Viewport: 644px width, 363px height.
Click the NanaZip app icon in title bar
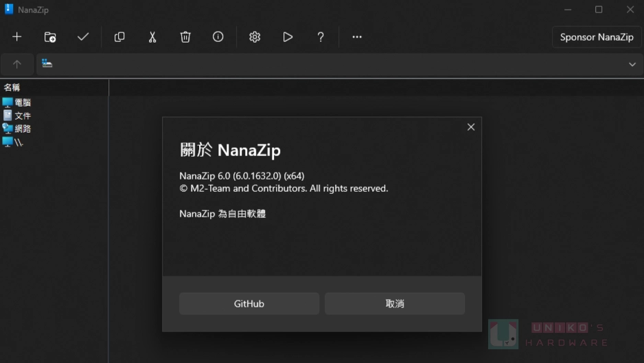tap(9, 10)
